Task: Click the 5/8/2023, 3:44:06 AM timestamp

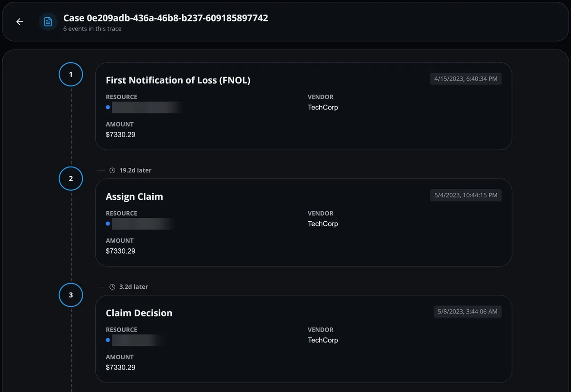Action: (468, 312)
